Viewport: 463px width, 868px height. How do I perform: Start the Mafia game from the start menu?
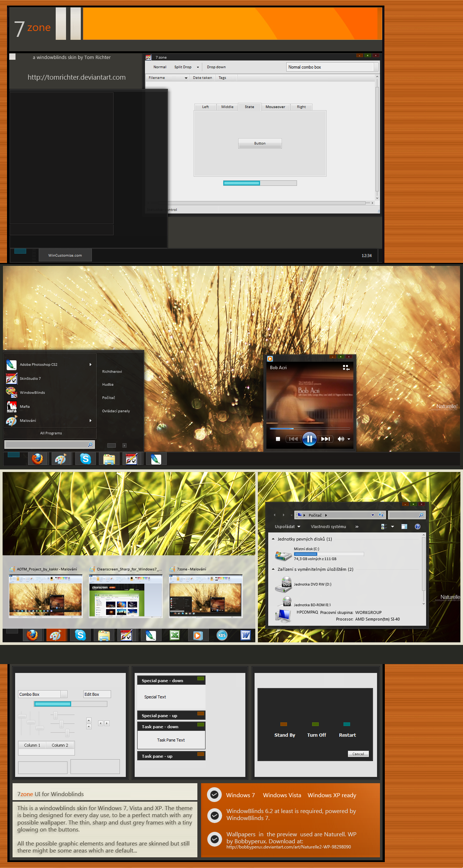click(50, 407)
